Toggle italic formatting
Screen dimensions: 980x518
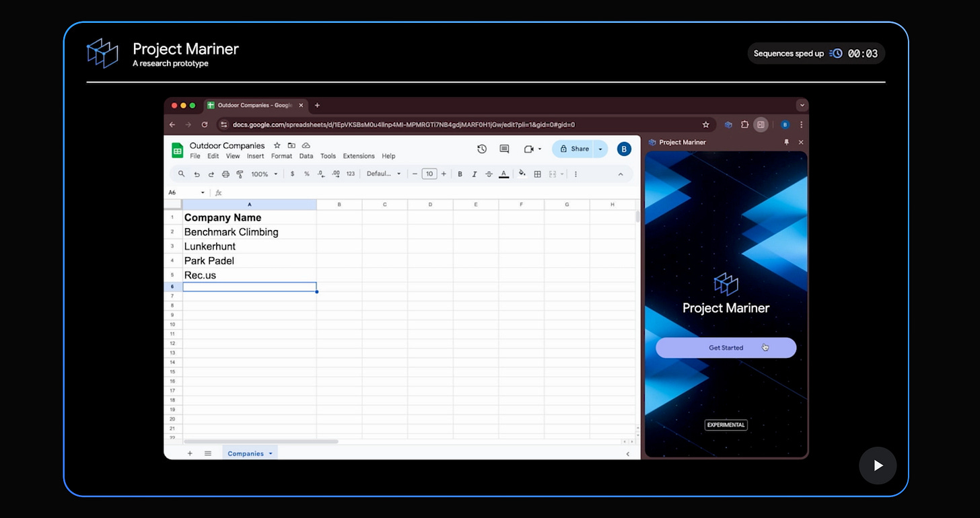click(475, 174)
